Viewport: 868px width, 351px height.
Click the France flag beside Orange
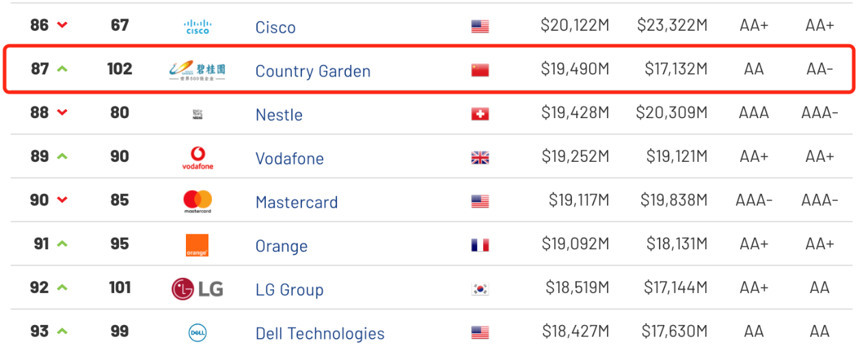(480, 245)
